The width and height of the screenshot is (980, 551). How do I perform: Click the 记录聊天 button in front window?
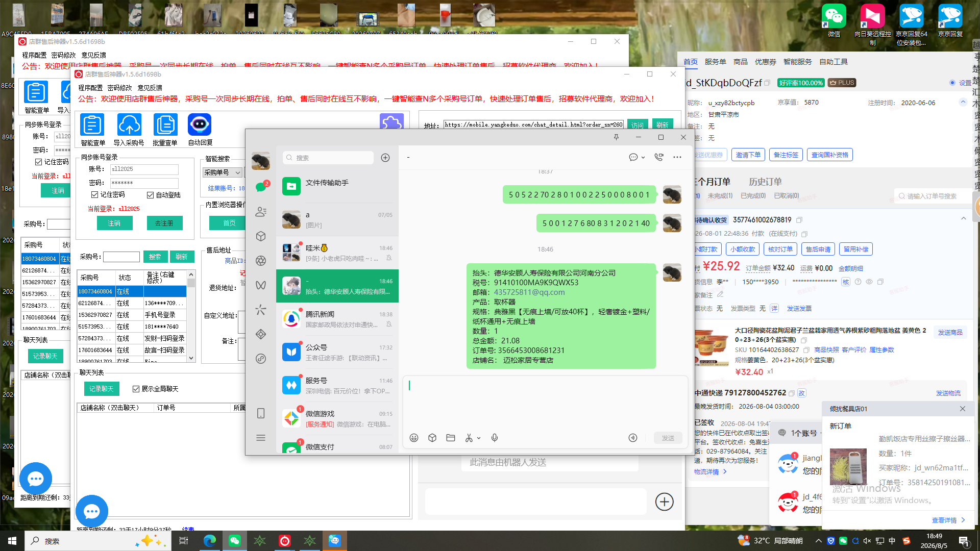101,389
